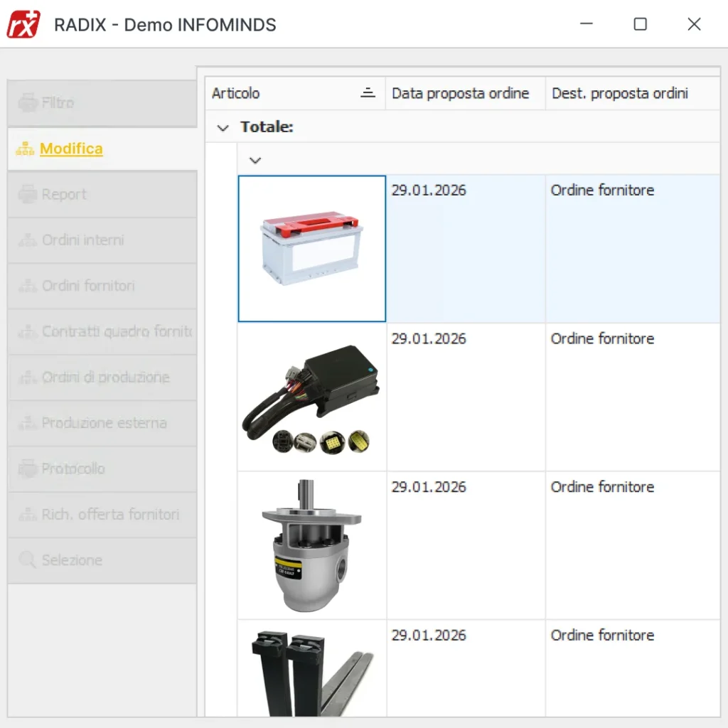This screenshot has width=728, height=728.
Task: Select the wiring harness module thumbnail
Action: 312,398
